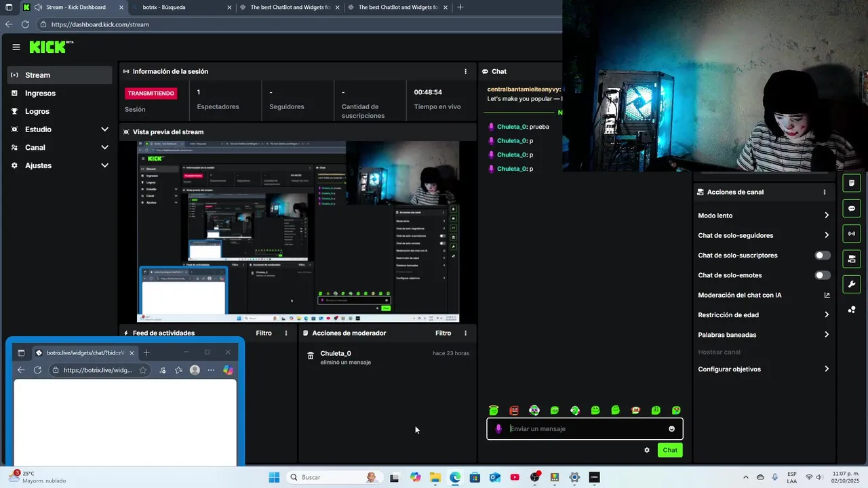
Task: Click Chuleta_0 username in prueba message
Action: [x=511, y=127]
